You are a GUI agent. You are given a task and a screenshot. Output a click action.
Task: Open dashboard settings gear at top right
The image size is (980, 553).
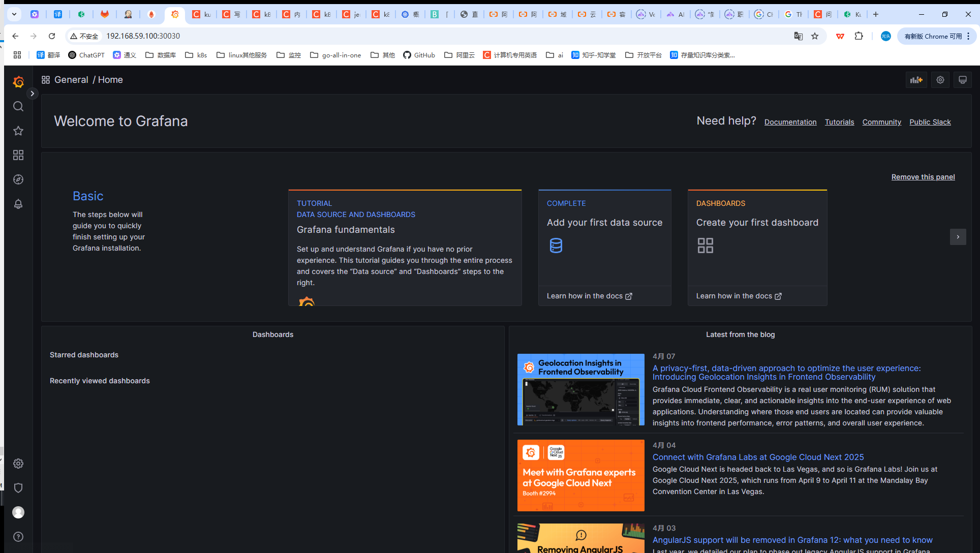(x=940, y=80)
